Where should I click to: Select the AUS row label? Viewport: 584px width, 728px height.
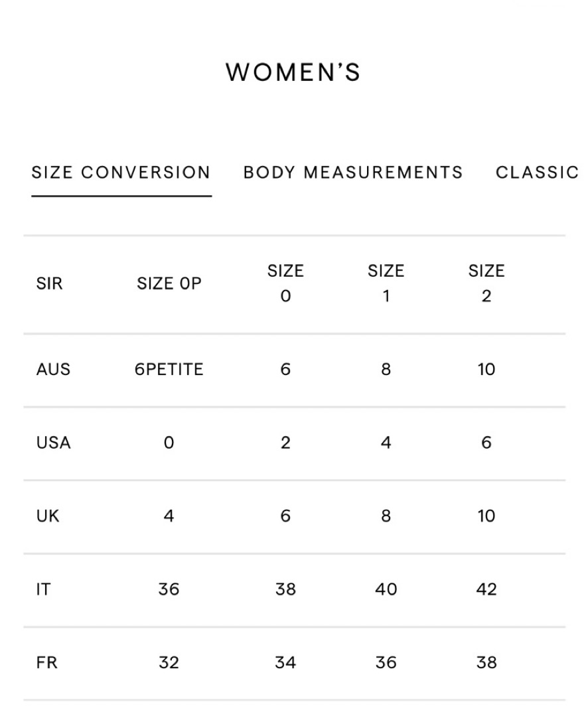(x=53, y=370)
